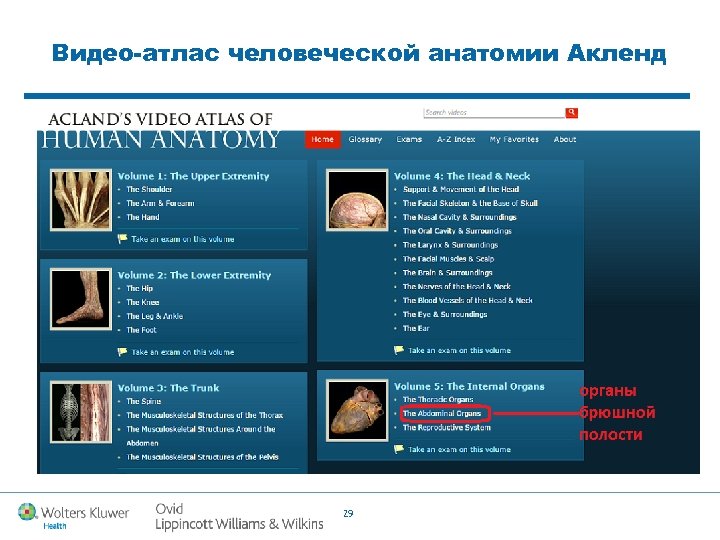The image size is (720, 540).
Task: Open Volume 2: The Lower Extremity heading
Action: pyautogui.click(x=194, y=276)
